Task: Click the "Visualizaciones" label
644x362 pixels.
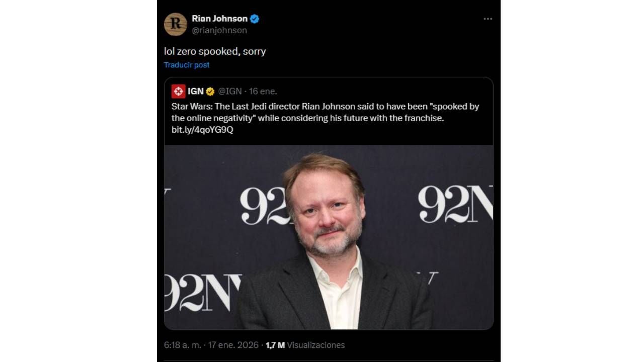Action: [x=316, y=345]
